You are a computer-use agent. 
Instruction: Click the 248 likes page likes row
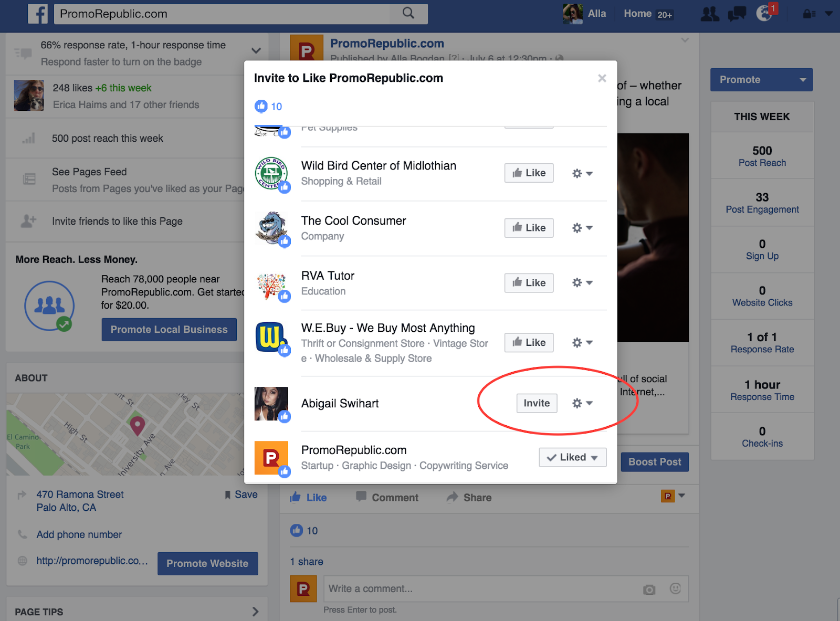coord(126,96)
